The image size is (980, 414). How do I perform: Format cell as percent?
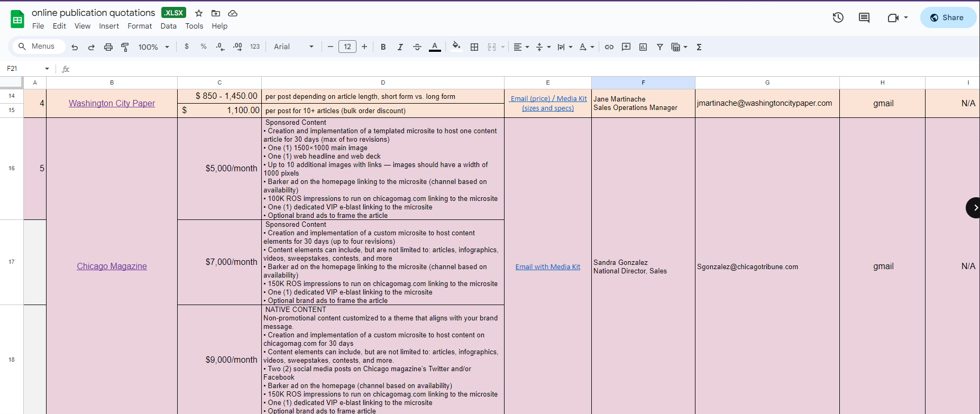click(x=204, y=47)
